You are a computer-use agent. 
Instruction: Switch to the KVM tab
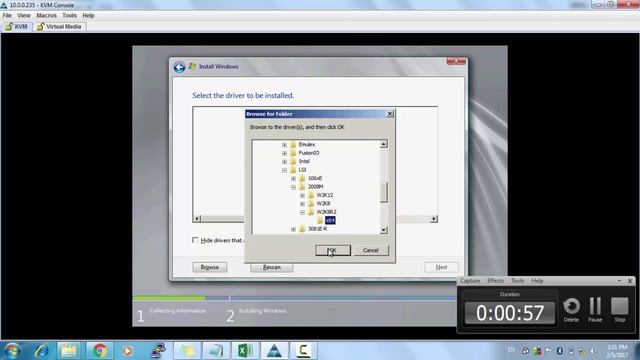16,27
